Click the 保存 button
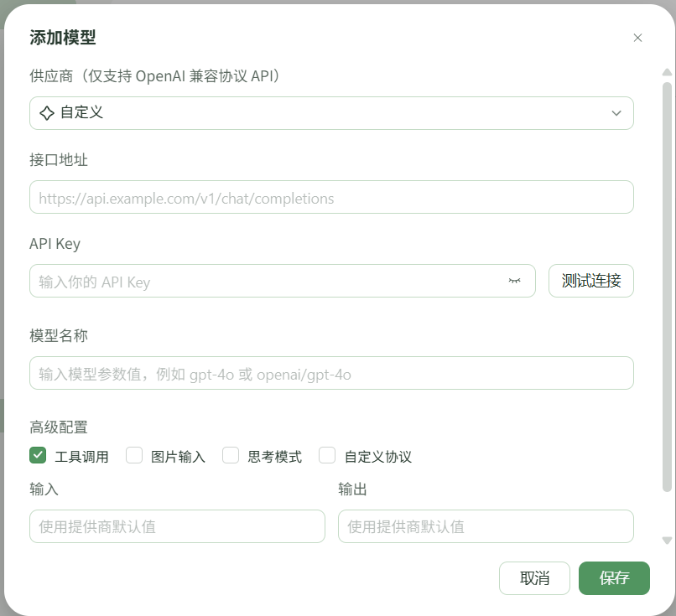676x616 pixels. (x=614, y=578)
